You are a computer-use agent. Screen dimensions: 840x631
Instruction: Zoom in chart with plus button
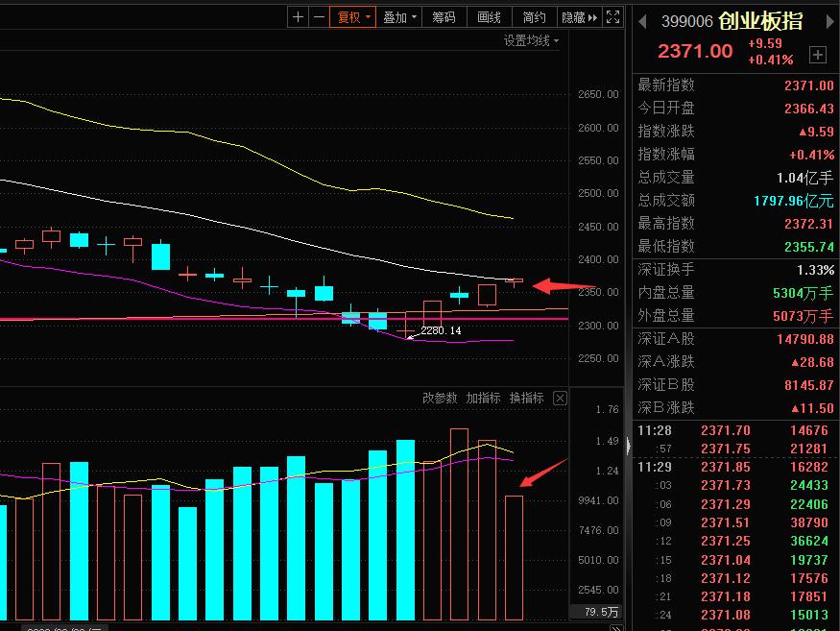coord(298,17)
